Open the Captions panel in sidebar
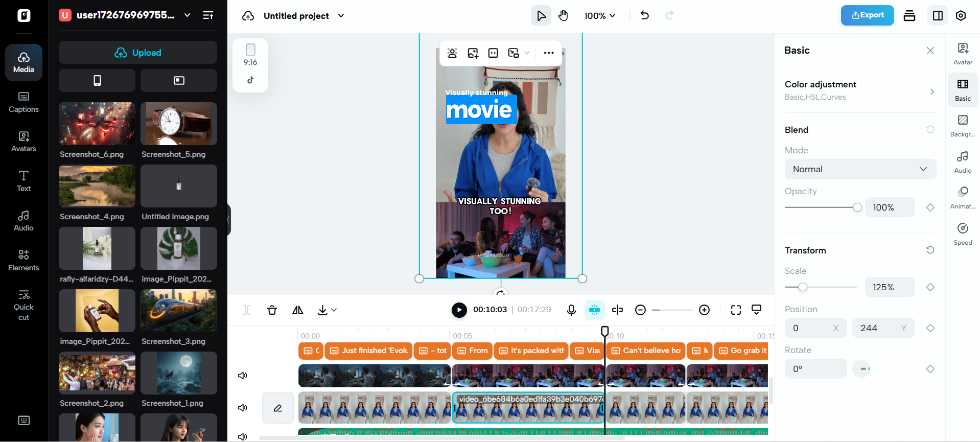The image size is (980, 442). coord(24,102)
